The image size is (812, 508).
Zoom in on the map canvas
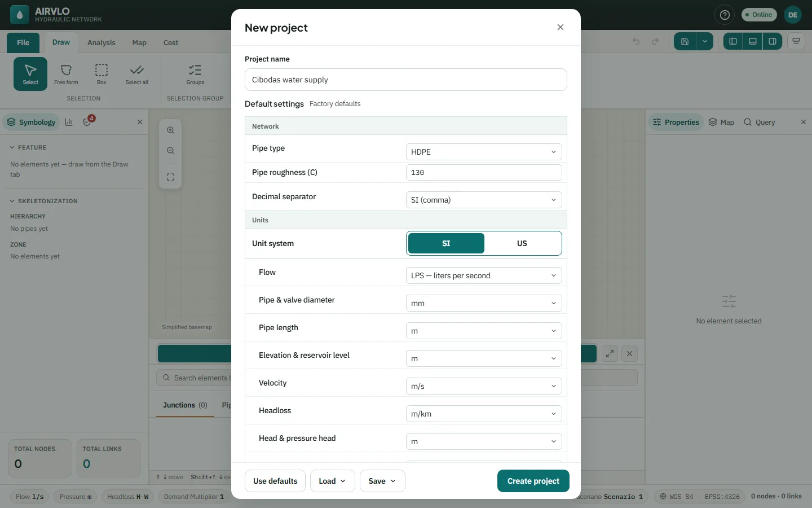[x=170, y=130]
